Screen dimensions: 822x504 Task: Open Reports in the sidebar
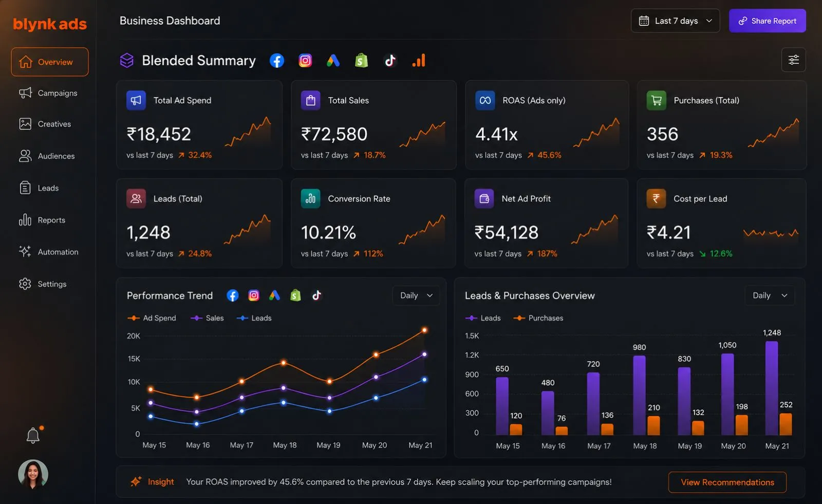pyautogui.click(x=42, y=220)
